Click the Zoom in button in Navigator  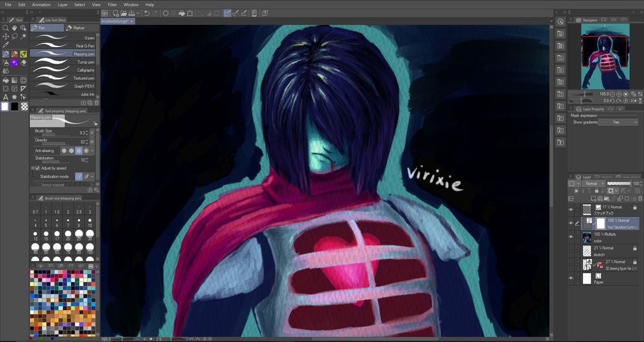pyautogui.click(x=619, y=94)
